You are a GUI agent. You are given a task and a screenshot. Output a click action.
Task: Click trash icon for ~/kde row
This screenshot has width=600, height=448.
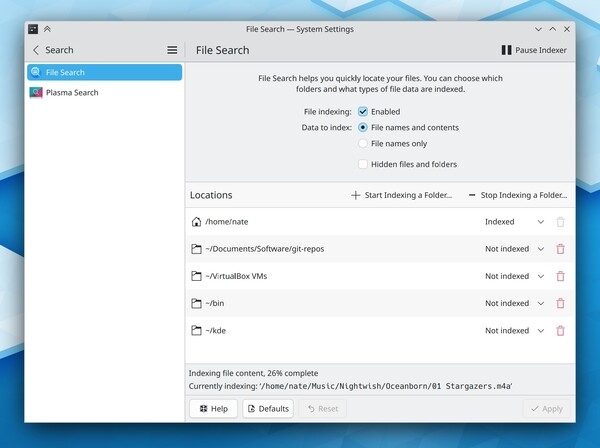[x=560, y=330]
